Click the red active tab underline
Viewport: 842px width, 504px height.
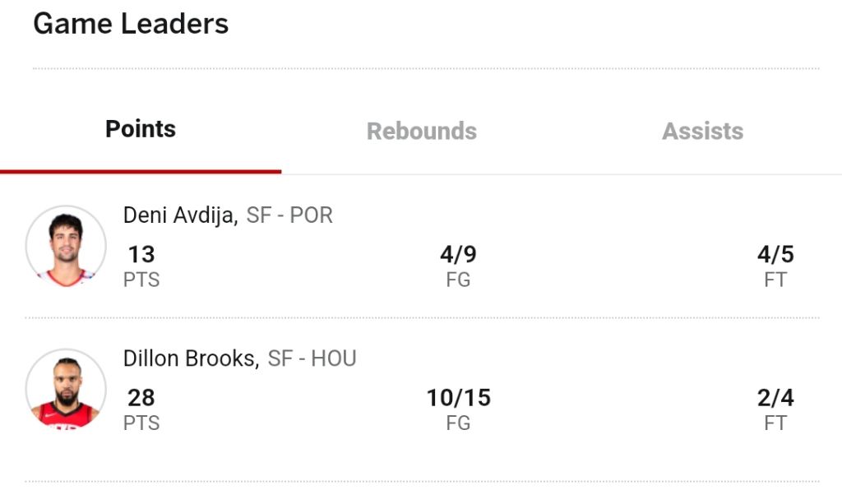coord(141,172)
